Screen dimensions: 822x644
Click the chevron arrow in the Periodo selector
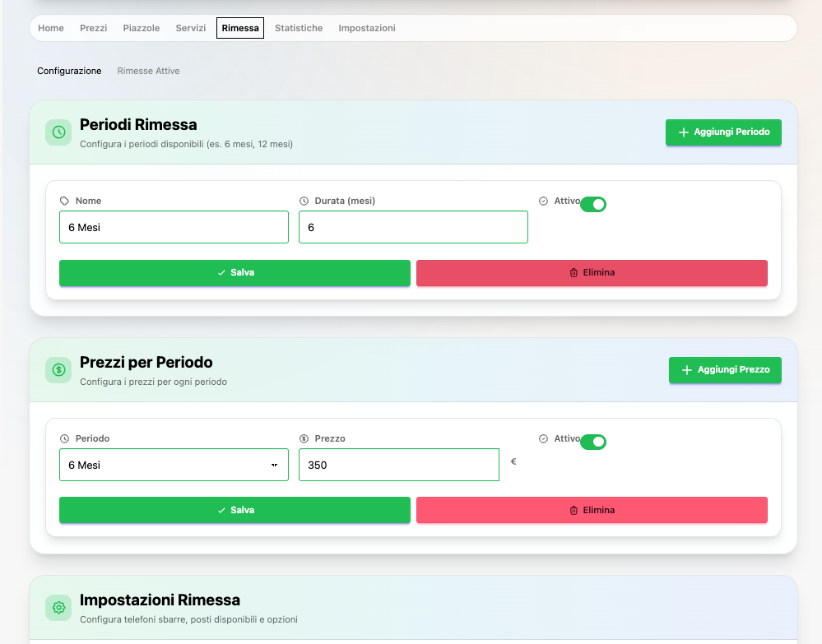(x=274, y=465)
